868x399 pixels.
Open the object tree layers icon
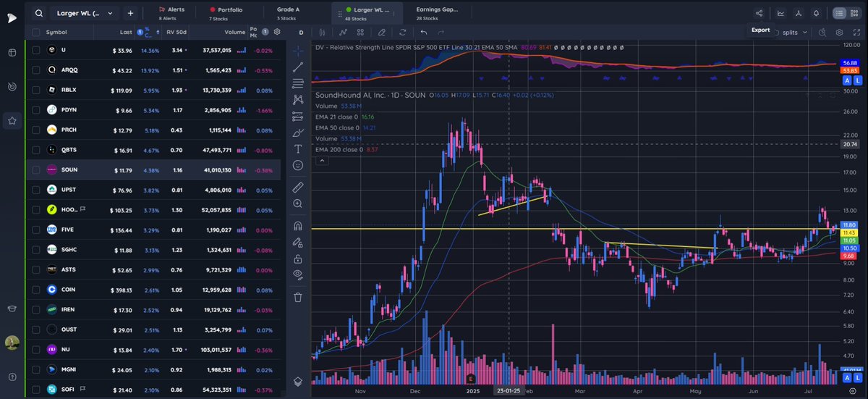(298, 381)
